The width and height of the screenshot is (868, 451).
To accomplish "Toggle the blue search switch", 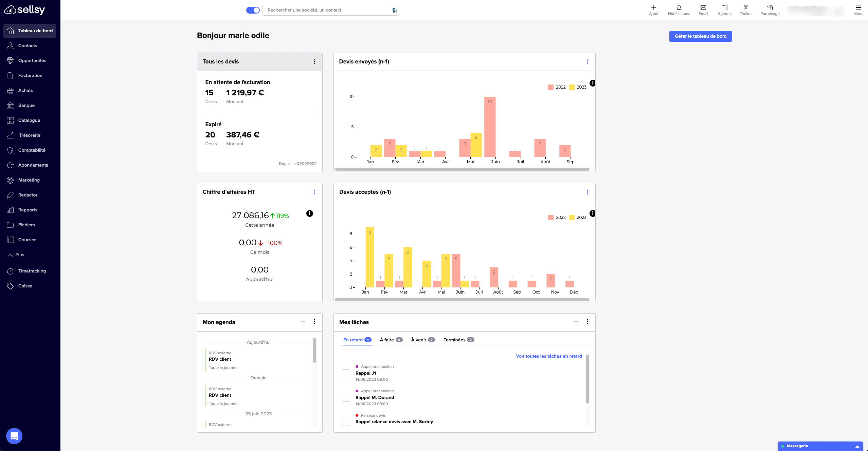I will point(253,10).
